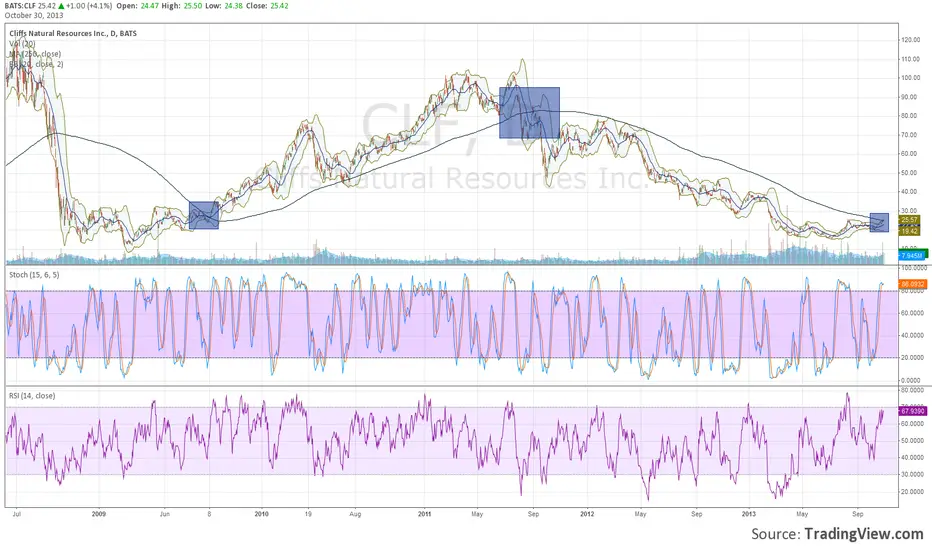Select the RSI (14, close) pane label
This screenshot has width=932, height=550.
[x=32, y=395]
